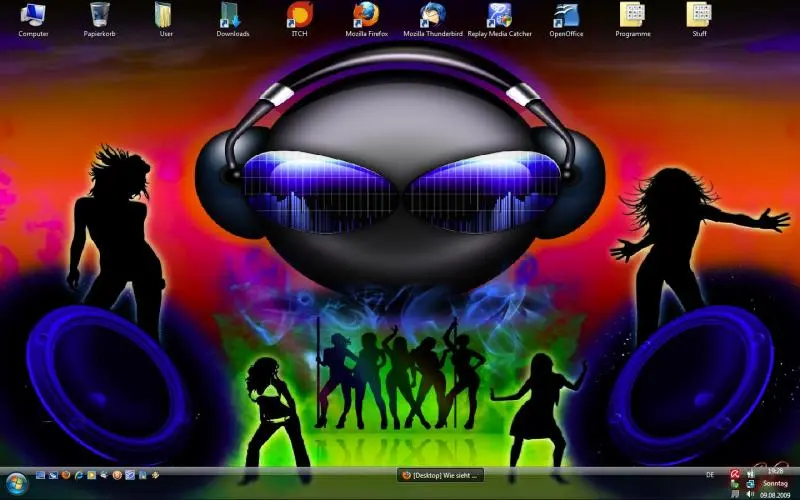Open the Computer desktop icon
Viewport: 800px width, 500px height.
pyautogui.click(x=33, y=15)
